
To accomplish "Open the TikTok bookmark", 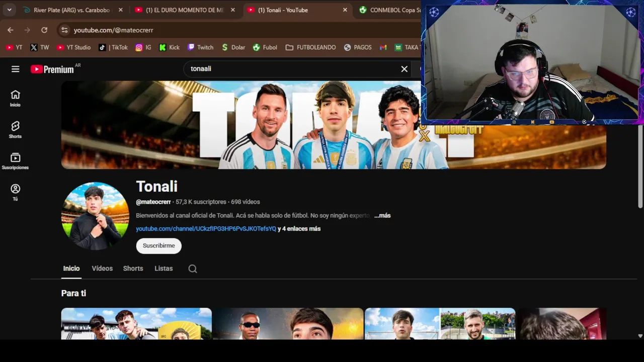I will click(113, 47).
